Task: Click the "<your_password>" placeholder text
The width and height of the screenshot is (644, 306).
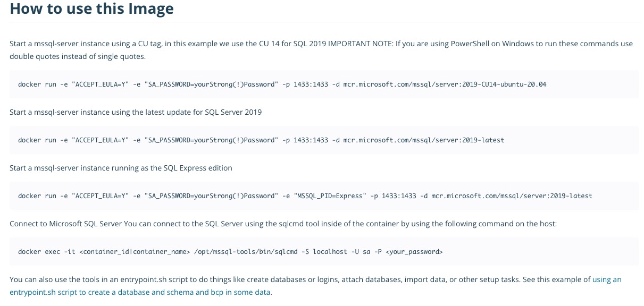Action: tap(414, 252)
